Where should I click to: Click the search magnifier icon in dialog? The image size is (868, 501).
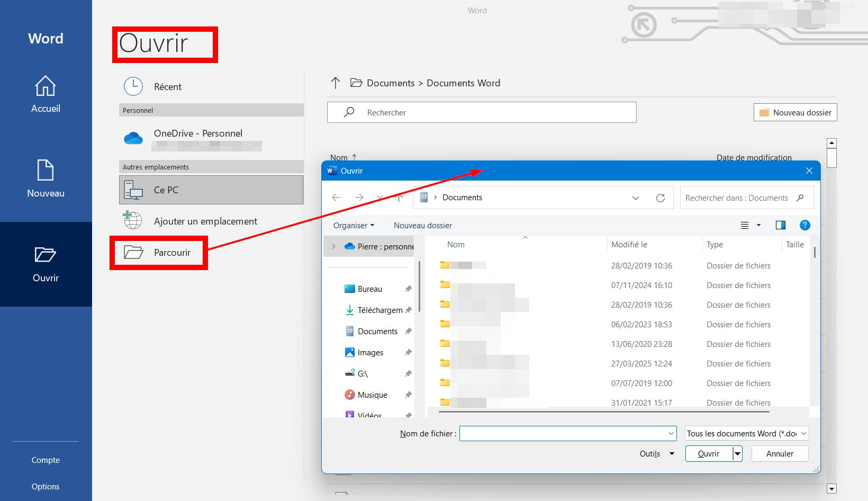[x=800, y=198]
